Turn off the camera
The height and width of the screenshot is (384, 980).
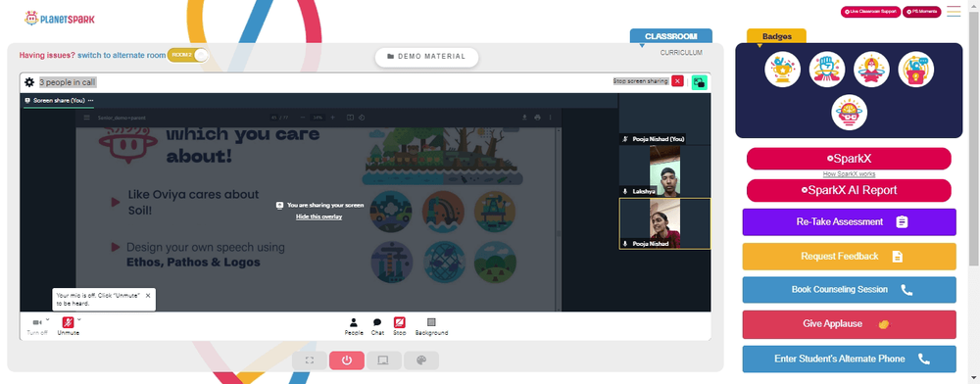point(37,326)
